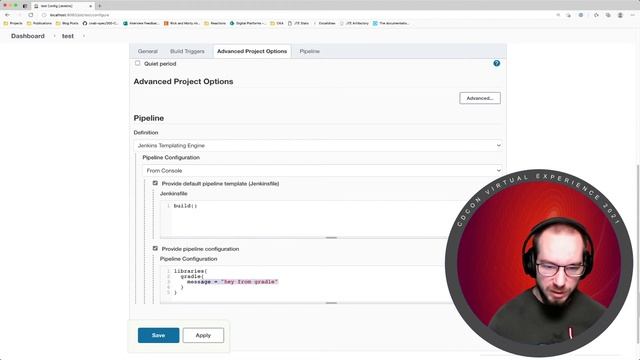The width and height of the screenshot is (640, 360).
Task: Go back using the browser back arrow
Action: click(x=7, y=15)
